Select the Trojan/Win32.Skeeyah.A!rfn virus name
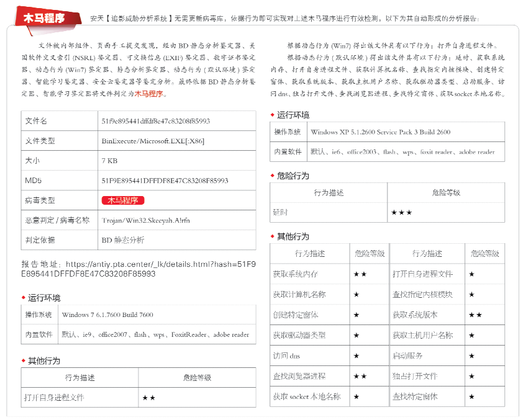Viewport: 526px width, 420px height. pos(145,220)
